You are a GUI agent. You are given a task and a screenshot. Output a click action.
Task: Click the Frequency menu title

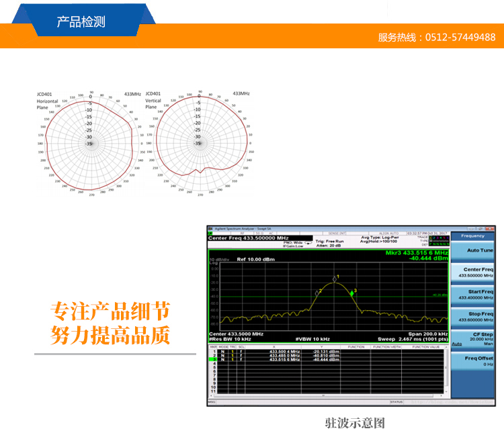(x=477, y=236)
